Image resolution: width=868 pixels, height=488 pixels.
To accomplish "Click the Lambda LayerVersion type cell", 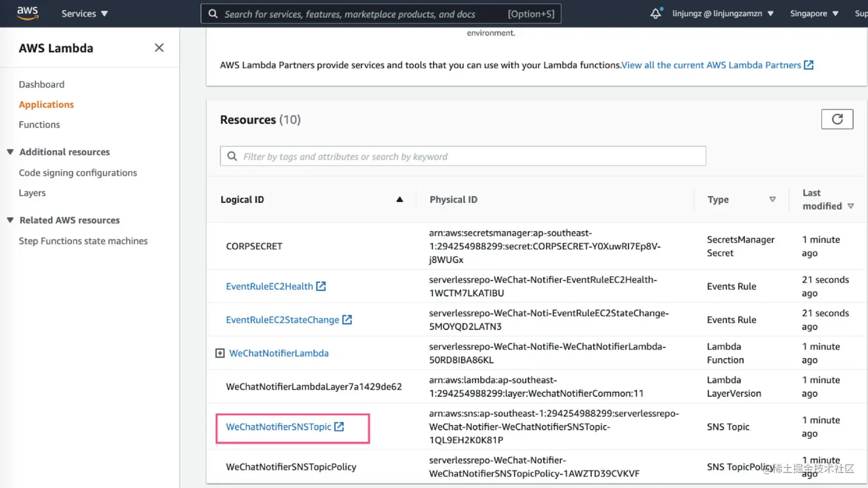I will click(734, 386).
